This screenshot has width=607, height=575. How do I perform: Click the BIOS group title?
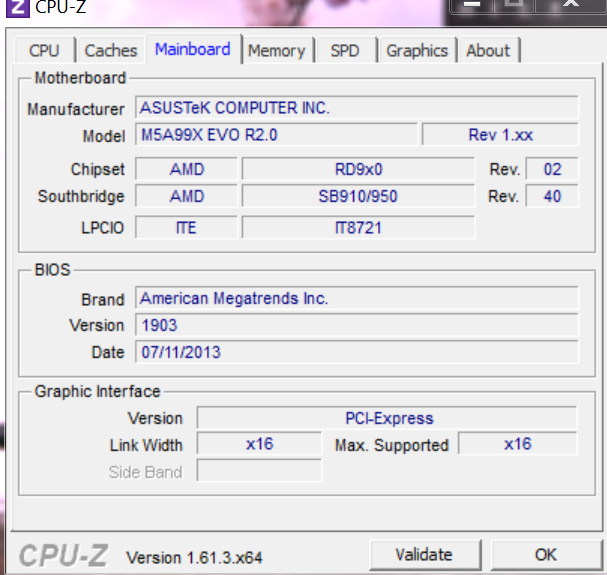53,269
